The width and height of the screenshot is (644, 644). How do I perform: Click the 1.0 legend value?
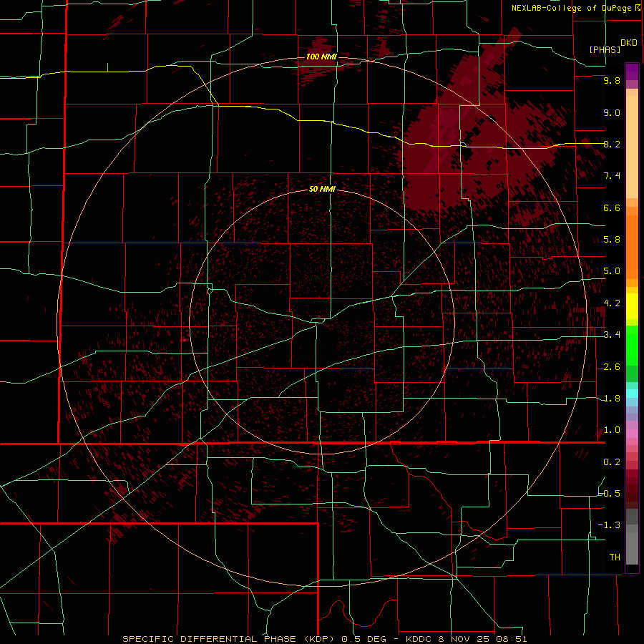tap(612, 430)
